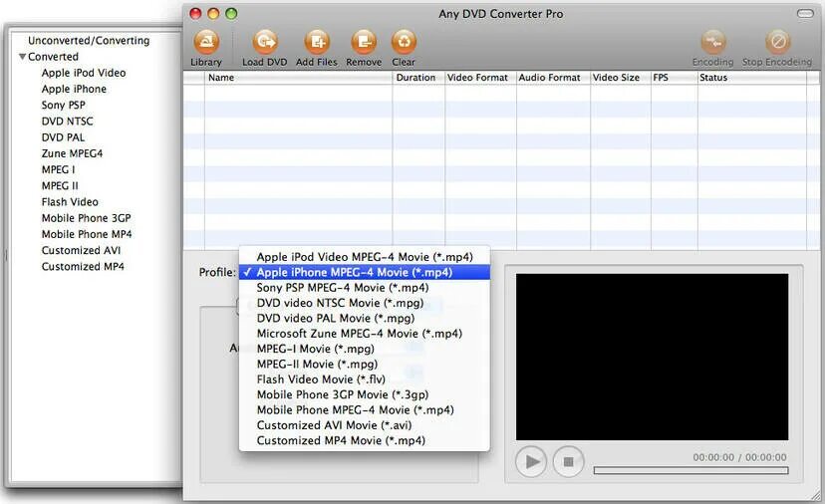Viewport: 825px width, 504px height.
Task: Click the Video Size column header
Action: point(621,78)
